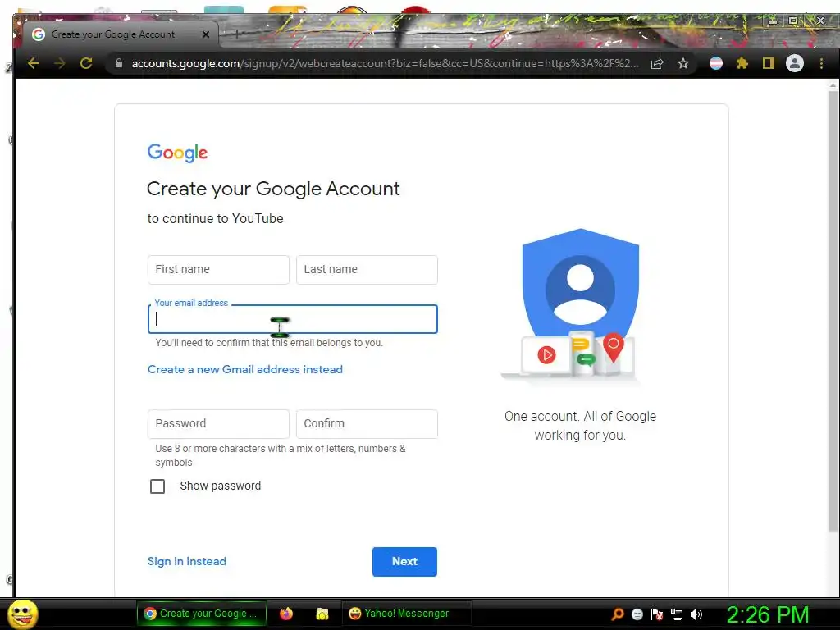The image size is (840, 630).
Task: Open a new tab with plus button
Action: (x=236, y=34)
